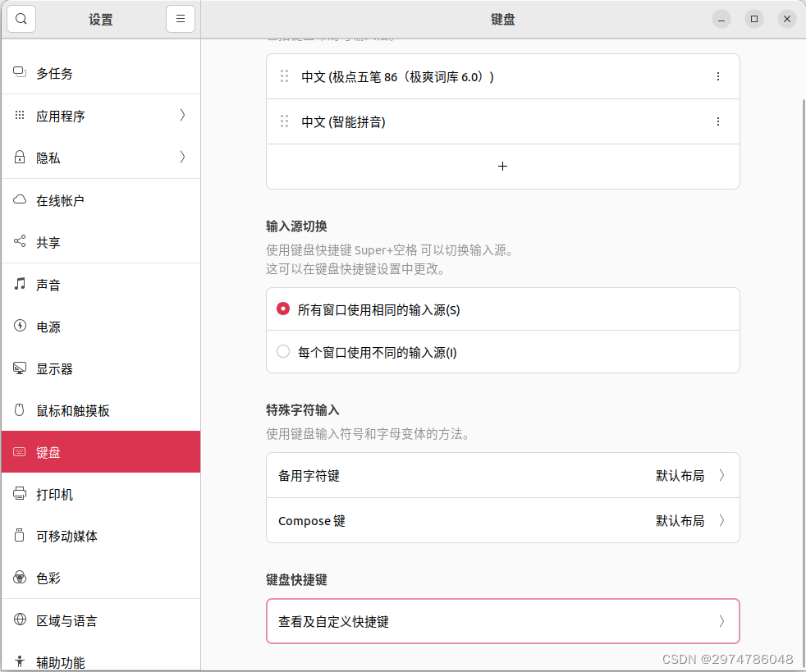
Task: Click 默认布局 value of 备用字符键
Action: (x=680, y=475)
